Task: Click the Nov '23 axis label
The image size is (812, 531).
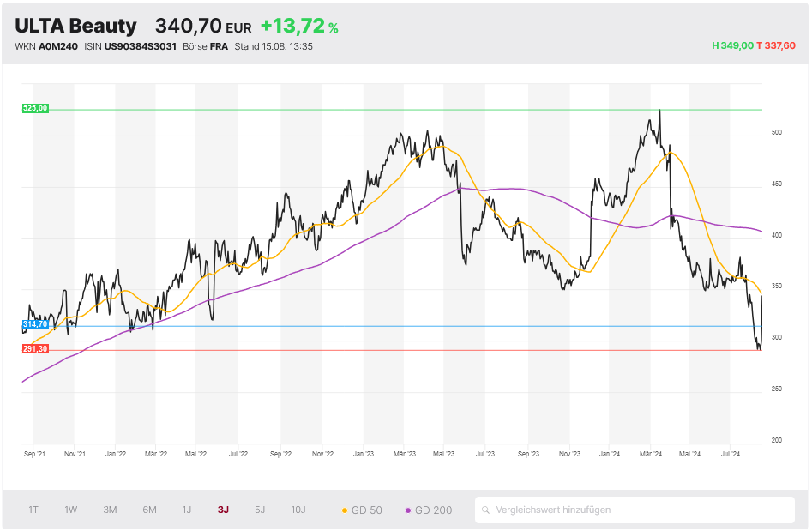Action: pos(569,454)
